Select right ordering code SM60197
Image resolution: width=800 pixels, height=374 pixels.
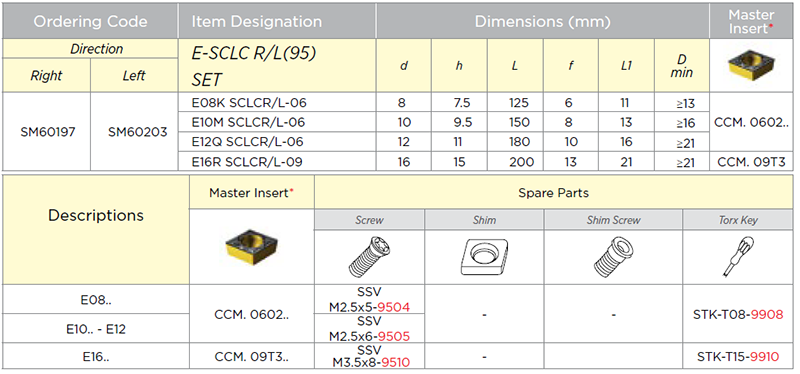(x=47, y=132)
